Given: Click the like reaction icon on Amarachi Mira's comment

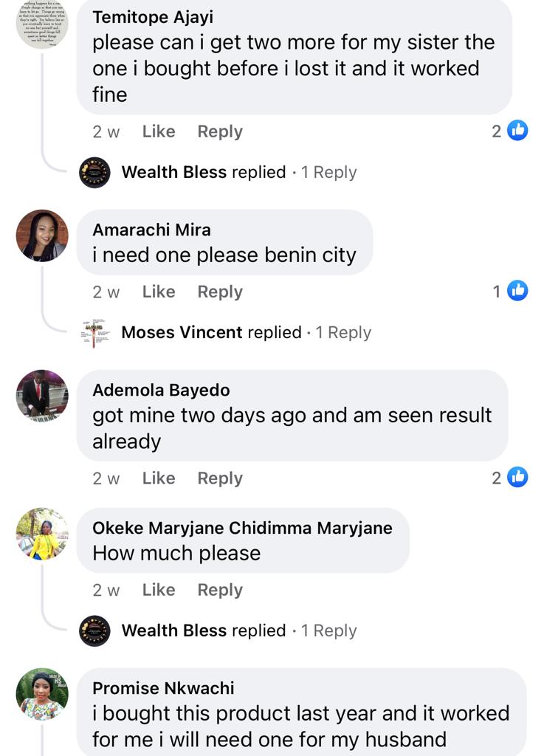Looking at the screenshot, I should coord(517,292).
